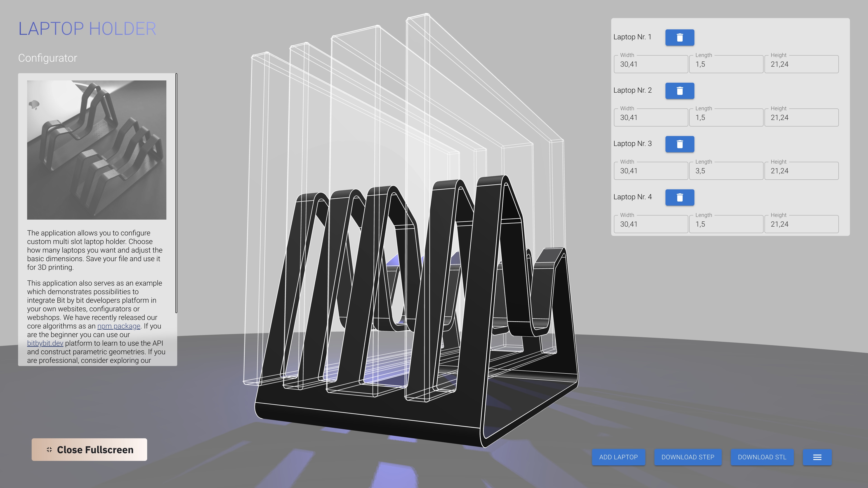868x488 pixels.
Task: Edit Height field of Laptop Nr. 1
Action: coord(801,64)
